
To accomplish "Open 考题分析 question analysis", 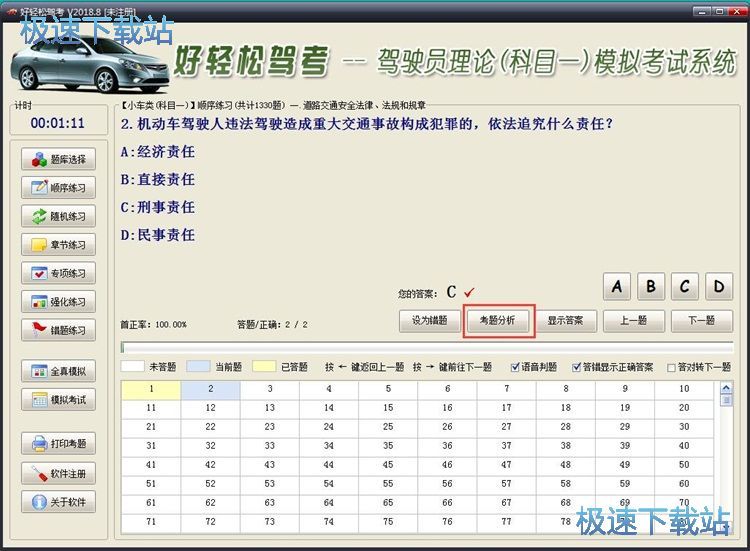I will point(498,321).
